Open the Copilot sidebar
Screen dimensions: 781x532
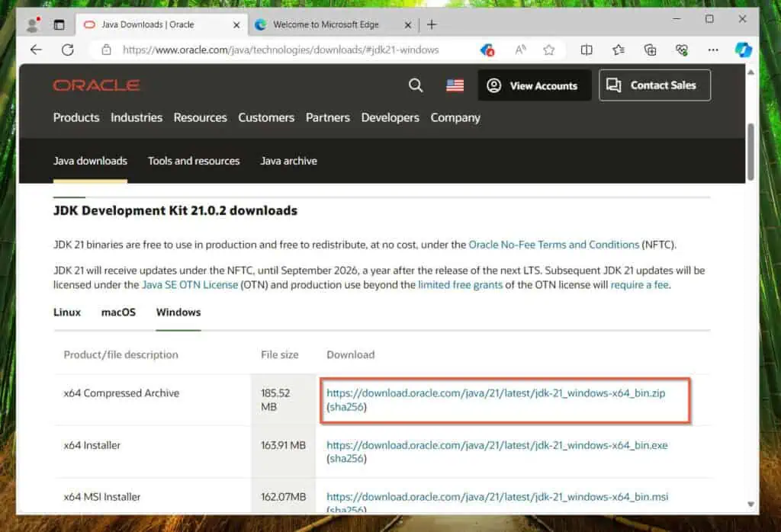pos(743,50)
